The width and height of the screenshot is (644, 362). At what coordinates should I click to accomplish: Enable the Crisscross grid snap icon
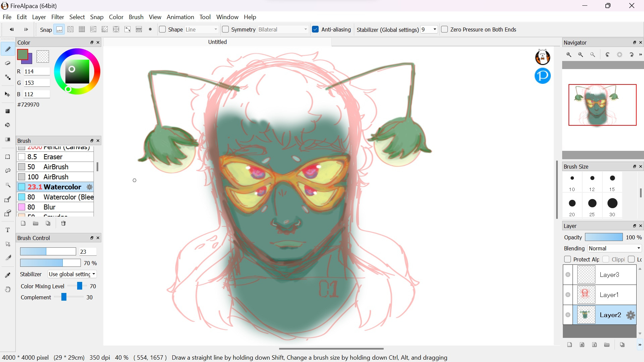click(x=82, y=29)
